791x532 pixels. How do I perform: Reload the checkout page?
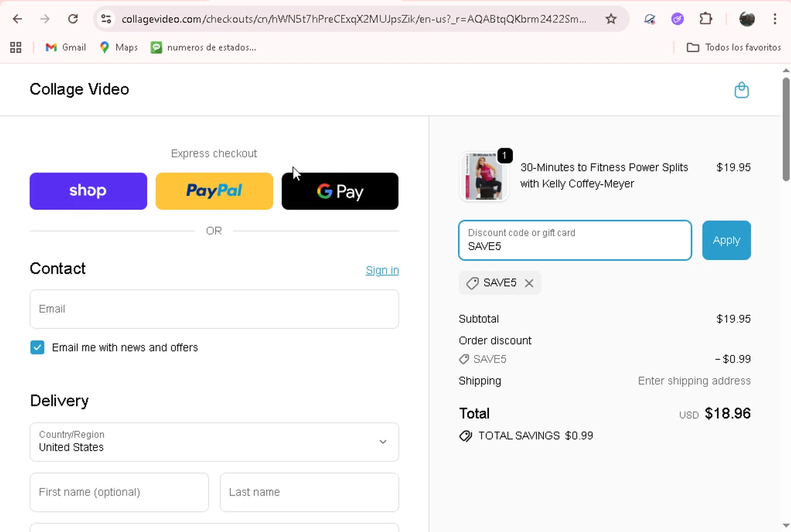73,19
